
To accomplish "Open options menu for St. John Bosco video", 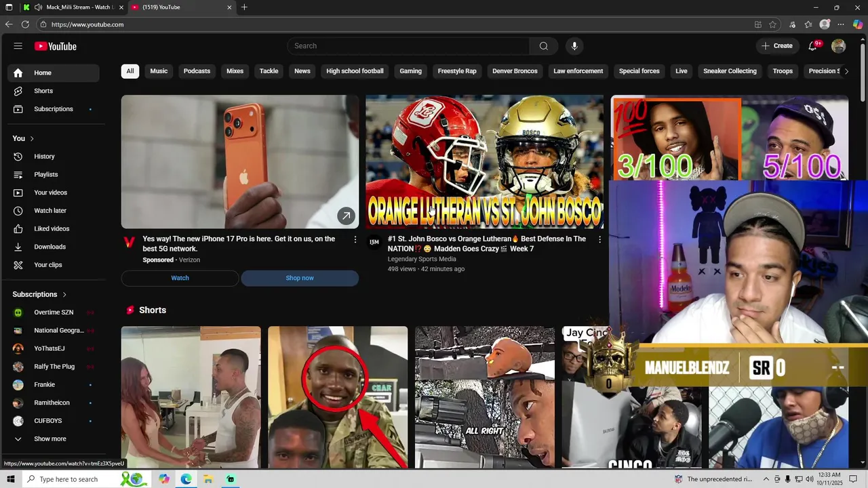I will coord(599,239).
